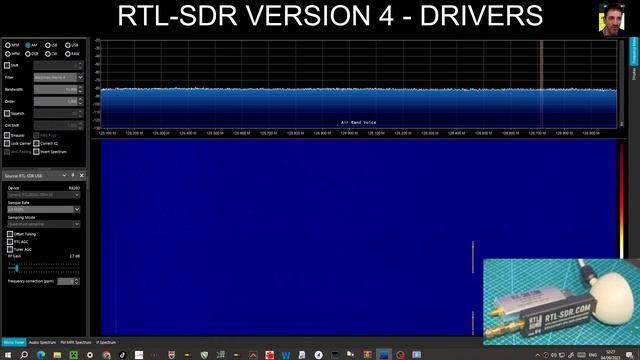The image size is (640, 360).
Task: Open the active SDR app taskbar icon
Action: pos(384,355)
